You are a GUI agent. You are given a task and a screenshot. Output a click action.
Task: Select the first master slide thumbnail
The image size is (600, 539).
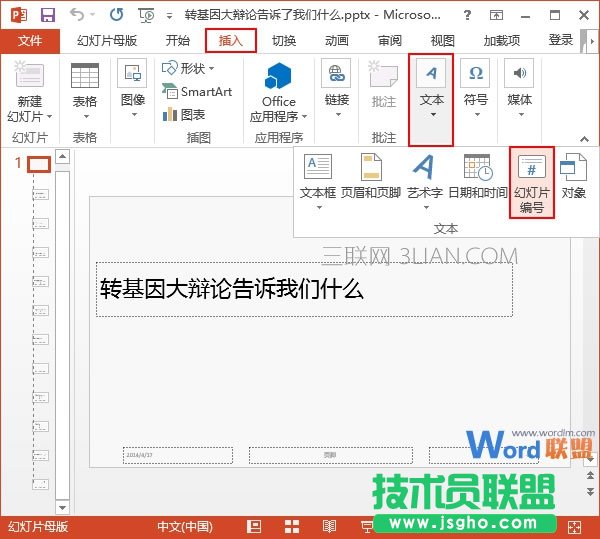(39, 164)
